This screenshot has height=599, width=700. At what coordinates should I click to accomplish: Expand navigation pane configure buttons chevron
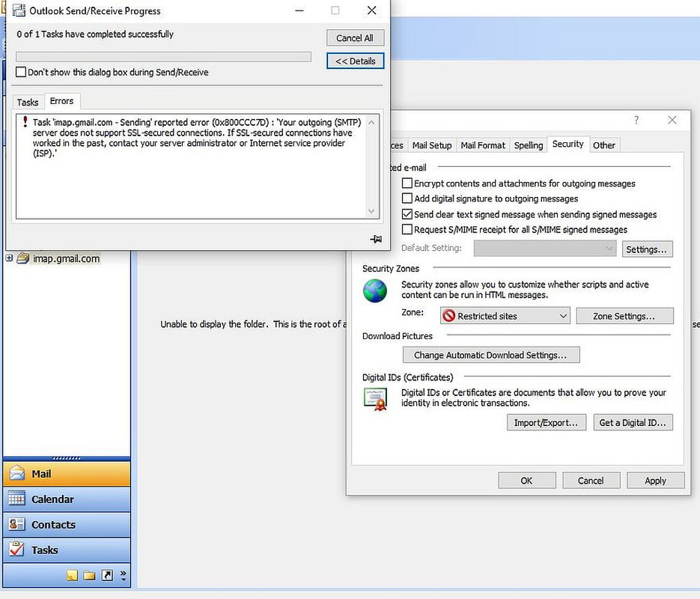tap(124, 575)
